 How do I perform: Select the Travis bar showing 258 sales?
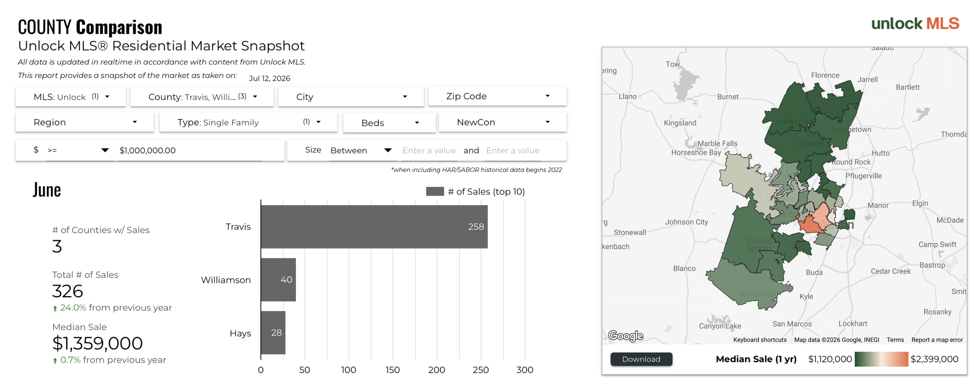click(x=374, y=226)
